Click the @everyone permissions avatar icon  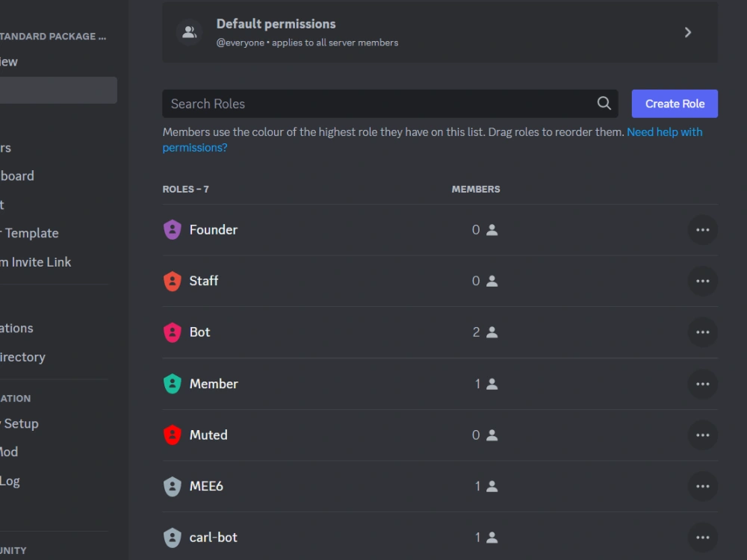tap(189, 31)
